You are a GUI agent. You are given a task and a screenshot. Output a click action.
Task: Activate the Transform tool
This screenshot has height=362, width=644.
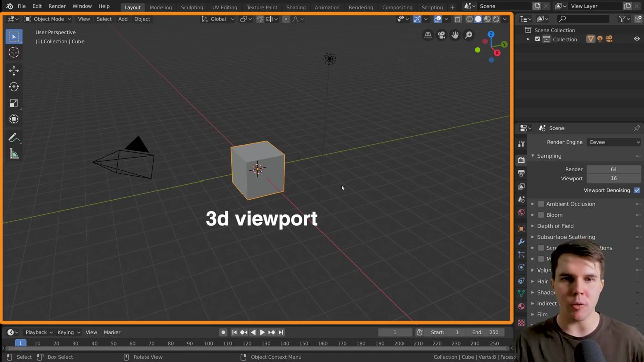14,119
